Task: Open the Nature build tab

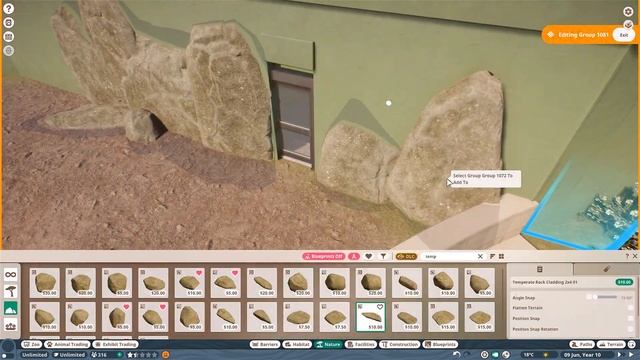Action: [x=329, y=344]
